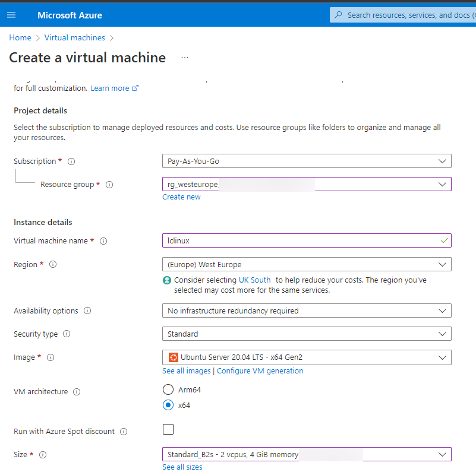This screenshot has width=476, height=472.
Task: Click the Instance details heading
Action: coord(43,223)
